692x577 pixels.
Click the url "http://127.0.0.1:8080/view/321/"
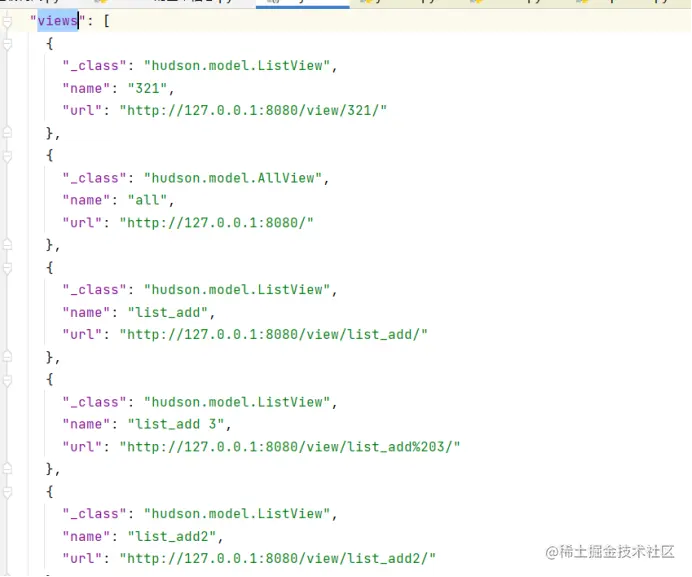pos(253,110)
